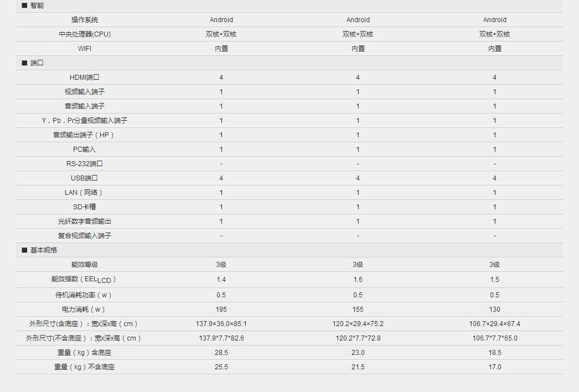579x392 pixels.
Task: Select the LAN（网络）row label
Action: [x=84, y=193]
